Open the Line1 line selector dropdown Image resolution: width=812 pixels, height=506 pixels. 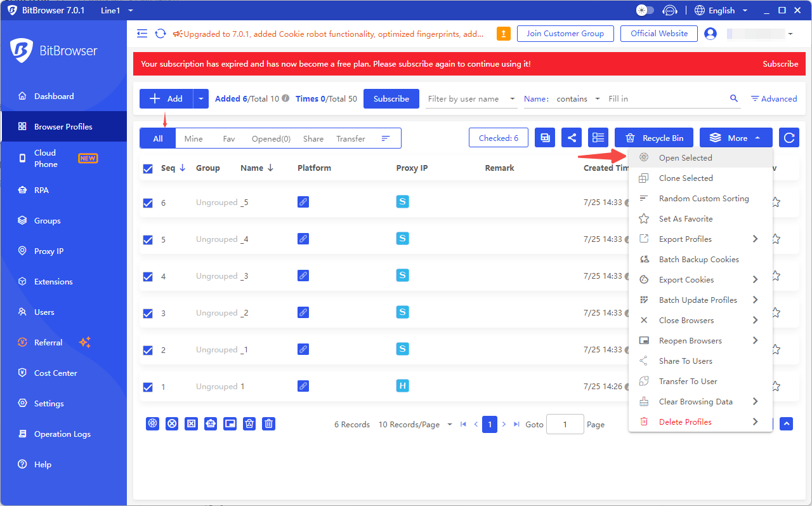116,10
